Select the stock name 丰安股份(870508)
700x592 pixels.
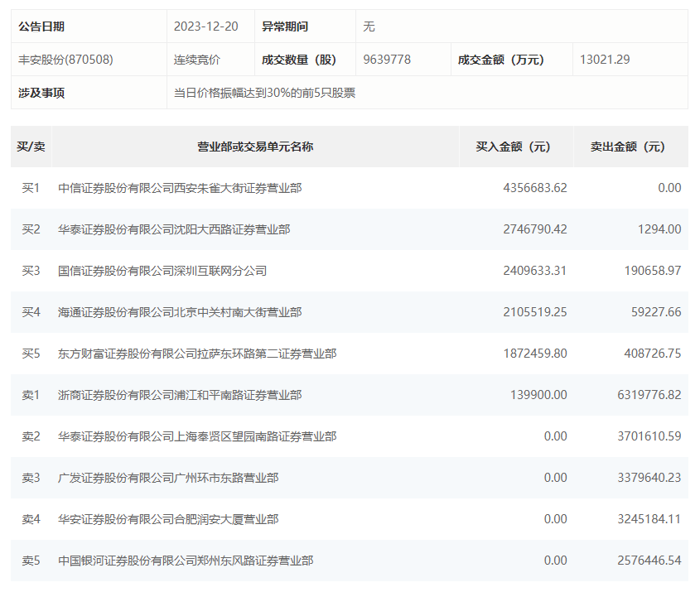coord(65,60)
